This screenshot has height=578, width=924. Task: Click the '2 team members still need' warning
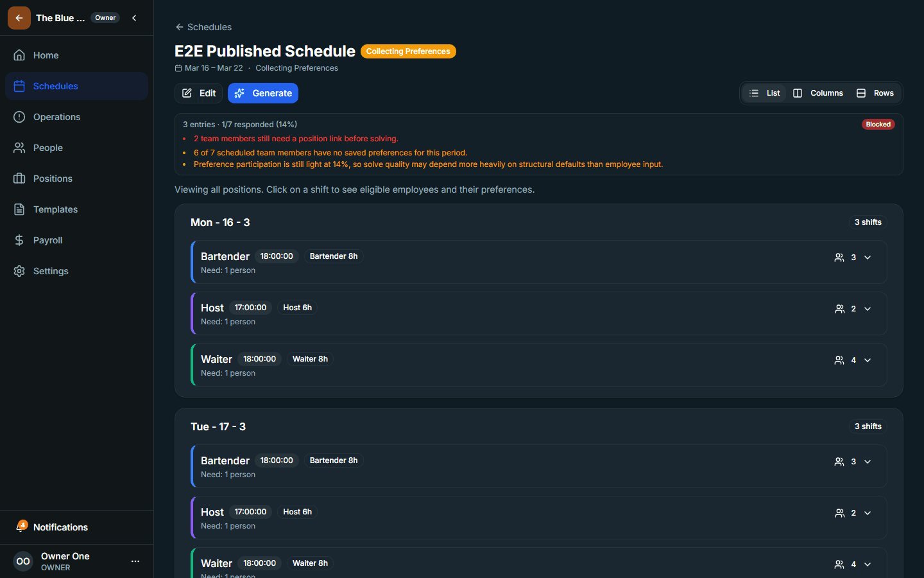296,139
